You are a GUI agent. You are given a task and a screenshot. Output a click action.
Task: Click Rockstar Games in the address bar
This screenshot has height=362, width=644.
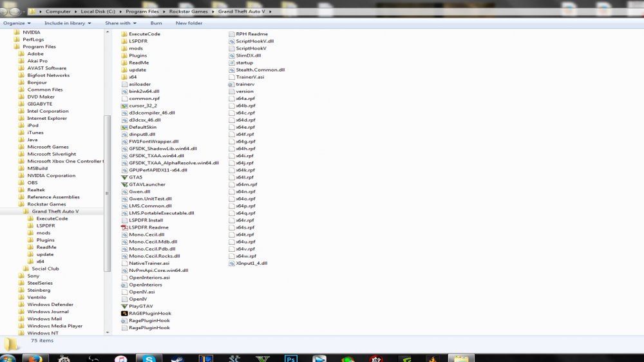coord(189,12)
